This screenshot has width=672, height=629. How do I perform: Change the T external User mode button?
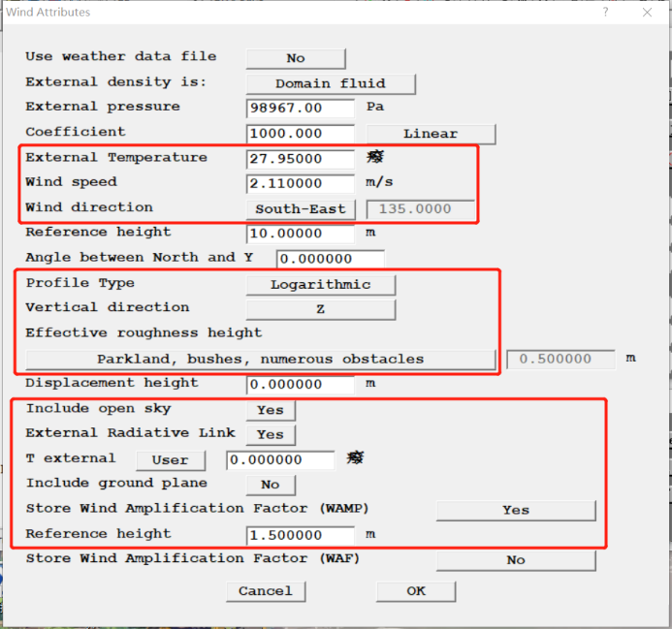coord(171,460)
